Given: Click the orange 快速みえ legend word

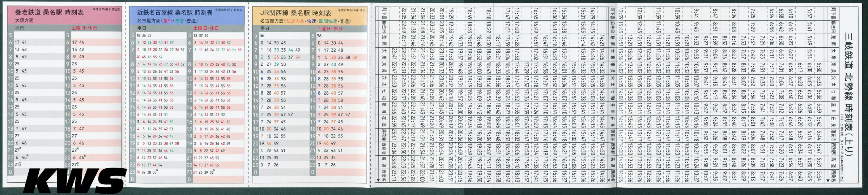Looking at the screenshot, I should (x=295, y=21).
